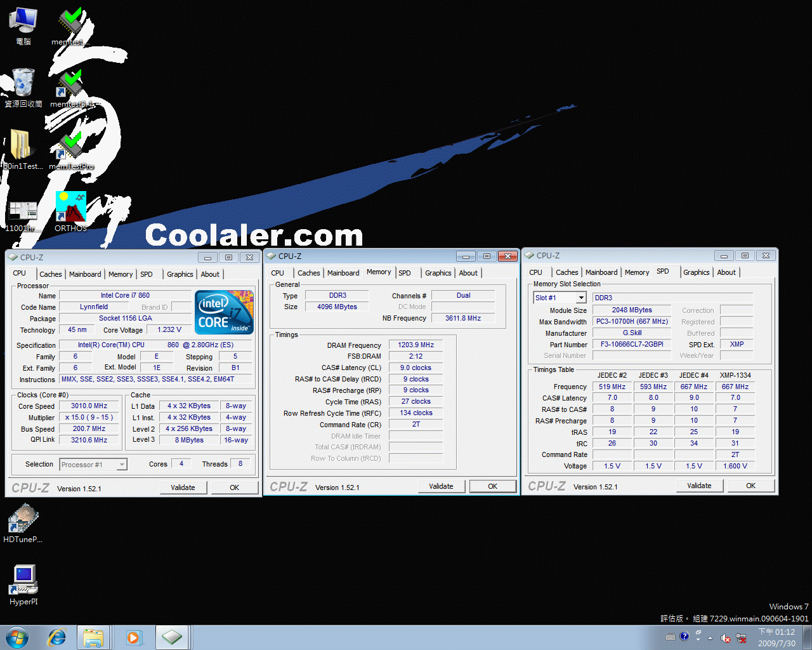Launch the memTestPro desktop shortcut

71,150
